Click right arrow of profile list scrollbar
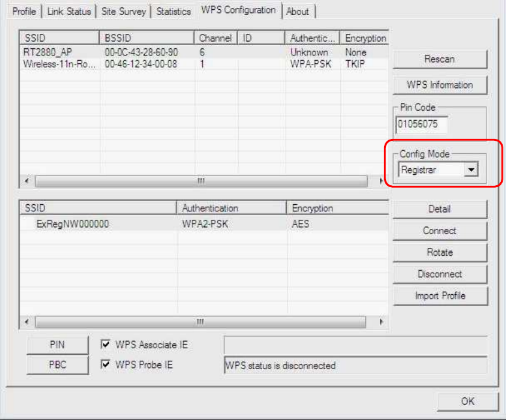The width and height of the screenshot is (506, 420). point(381,322)
